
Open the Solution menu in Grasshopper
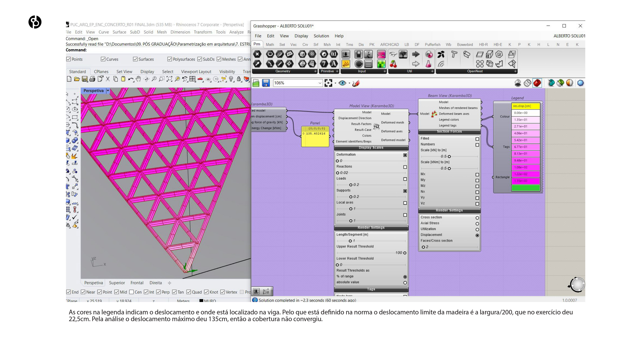(321, 36)
